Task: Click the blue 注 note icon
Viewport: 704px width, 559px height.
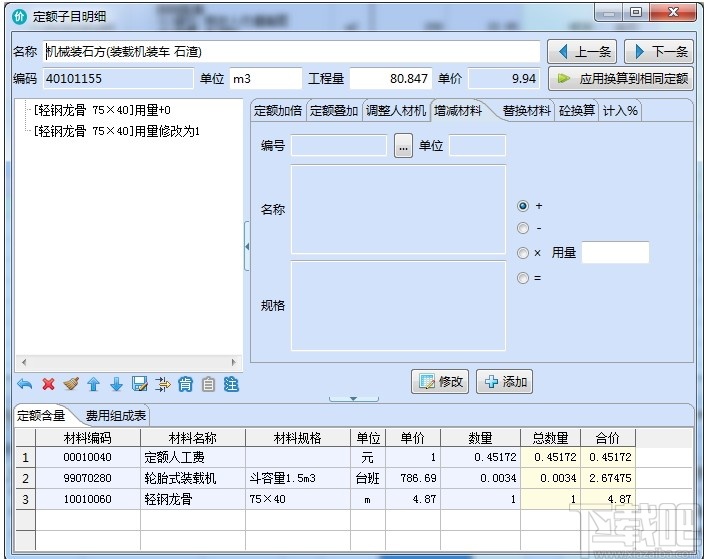Action: 231,384
